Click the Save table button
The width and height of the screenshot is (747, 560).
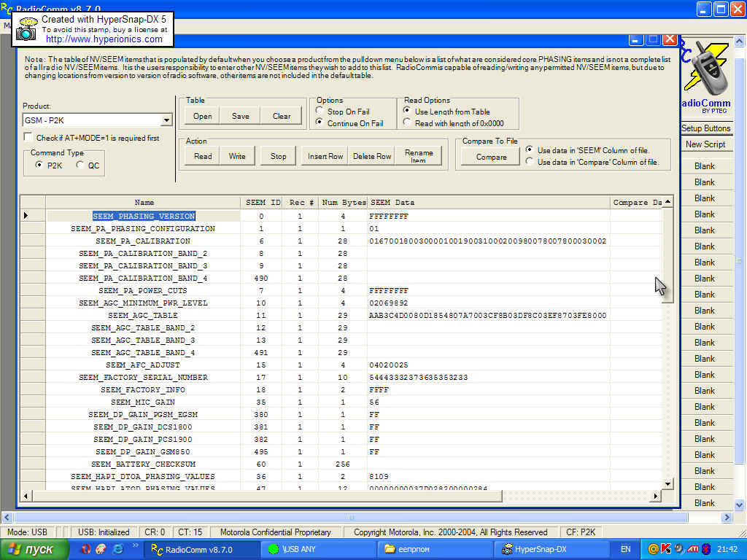[241, 116]
